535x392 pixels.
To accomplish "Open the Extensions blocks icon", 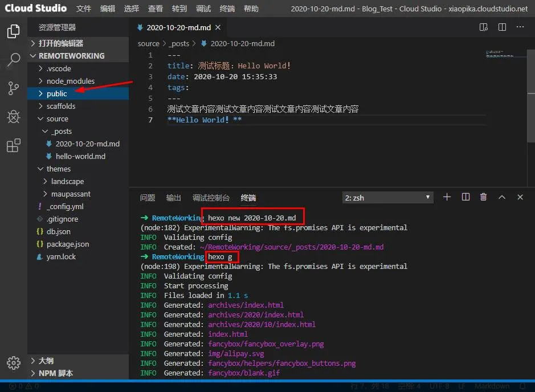I will click(13, 146).
